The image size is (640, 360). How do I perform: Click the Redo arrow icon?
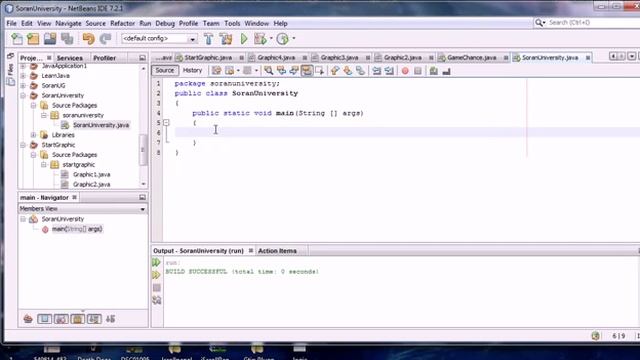105,39
